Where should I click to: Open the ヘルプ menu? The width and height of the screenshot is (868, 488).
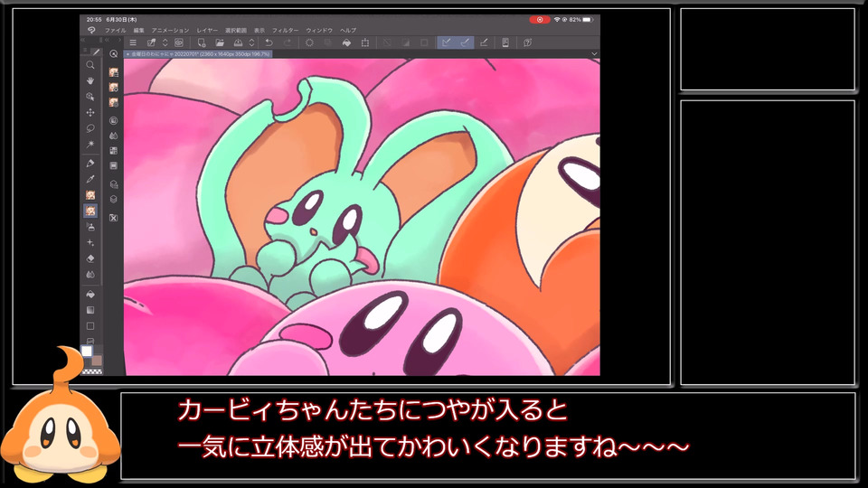348,31
